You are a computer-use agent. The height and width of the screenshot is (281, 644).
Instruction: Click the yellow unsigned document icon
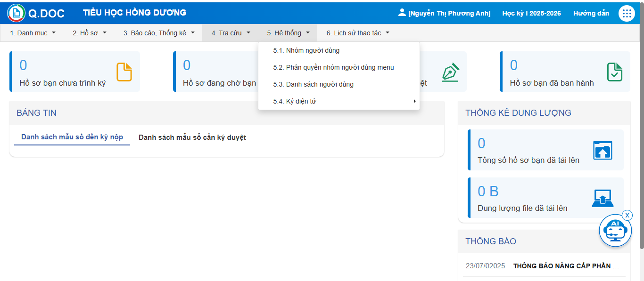(x=124, y=72)
